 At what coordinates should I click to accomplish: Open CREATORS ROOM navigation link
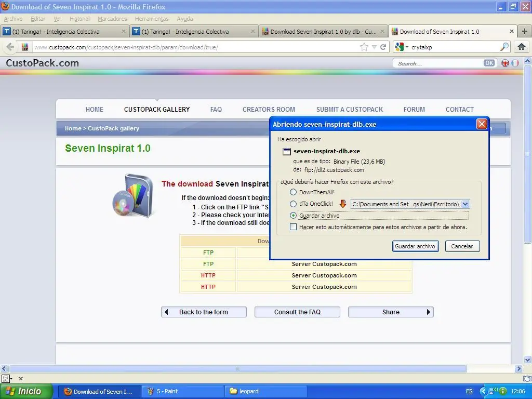coord(269,109)
